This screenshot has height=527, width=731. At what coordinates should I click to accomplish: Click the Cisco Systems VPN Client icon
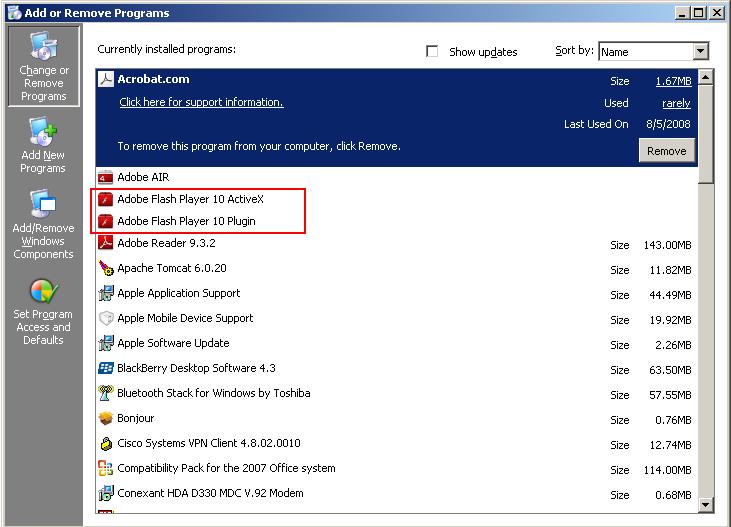click(x=106, y=443)
